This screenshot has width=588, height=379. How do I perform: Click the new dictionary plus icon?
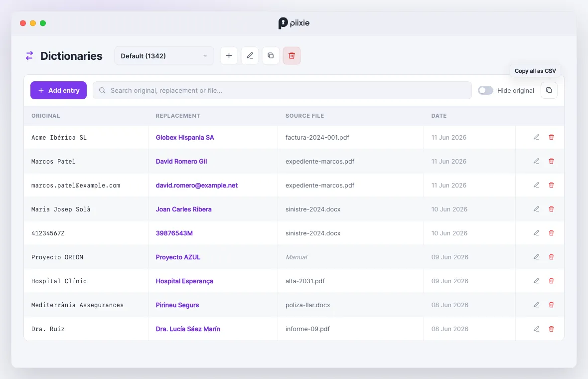coord(229,55)
